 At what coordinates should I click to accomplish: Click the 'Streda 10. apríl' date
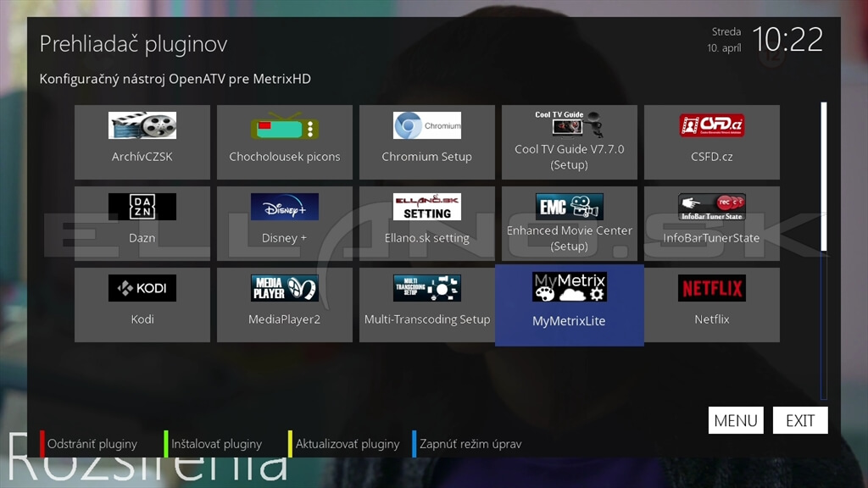pos(725,40)
